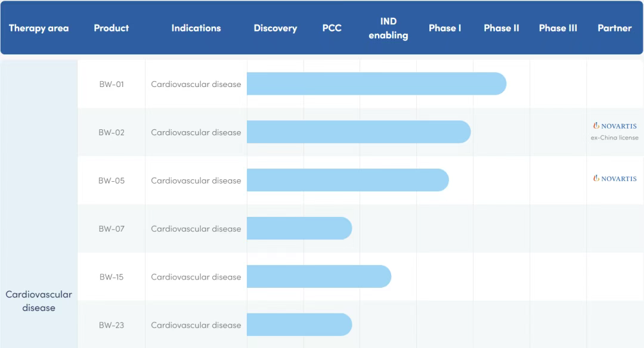
Task: Click the Novartis logo in BW-02 row
Action: click(615, 126)
